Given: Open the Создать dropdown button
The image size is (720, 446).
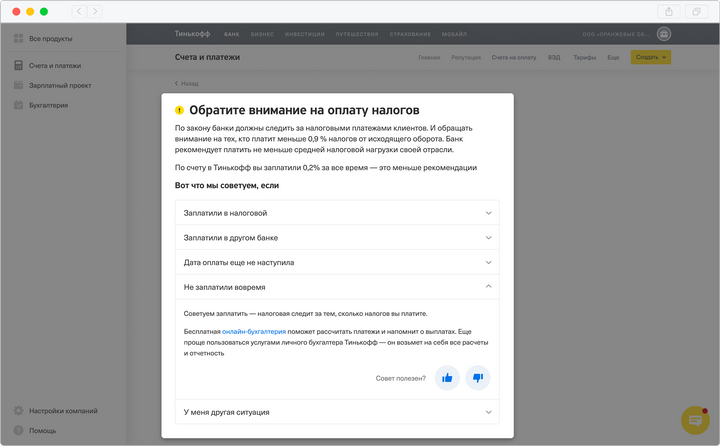Looking at the screenshot, I should click(651, 57).
